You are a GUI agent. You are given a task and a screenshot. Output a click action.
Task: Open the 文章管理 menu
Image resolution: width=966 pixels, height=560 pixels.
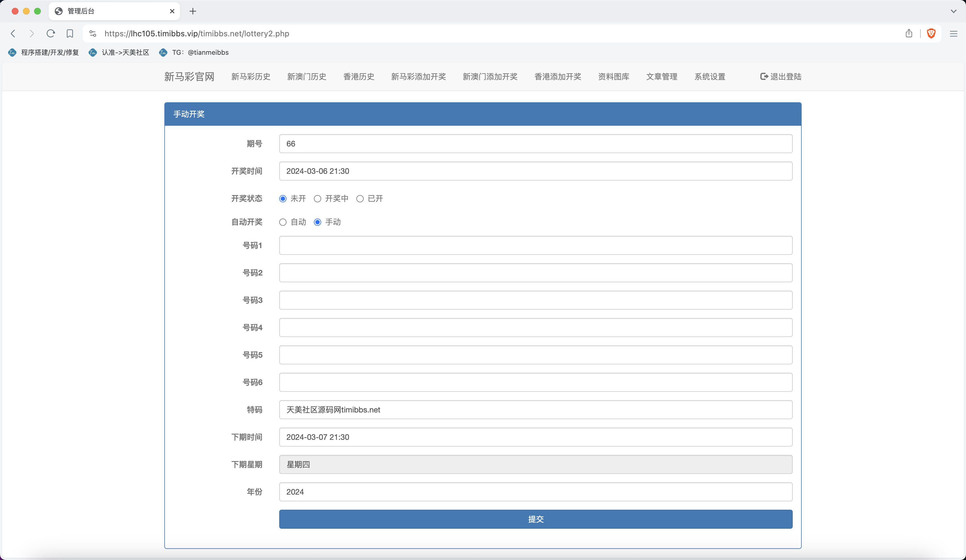tap(662, 77)
